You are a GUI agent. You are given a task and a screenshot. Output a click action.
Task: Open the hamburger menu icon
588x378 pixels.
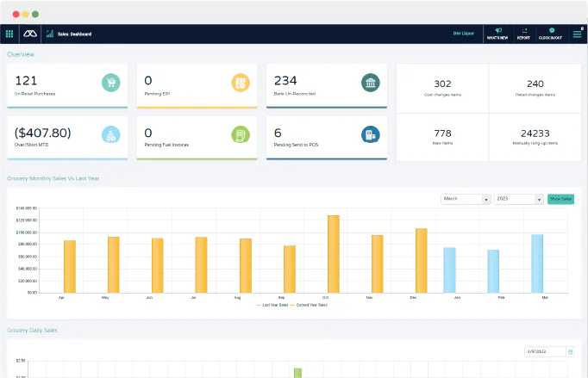click(x=577, y=34)
